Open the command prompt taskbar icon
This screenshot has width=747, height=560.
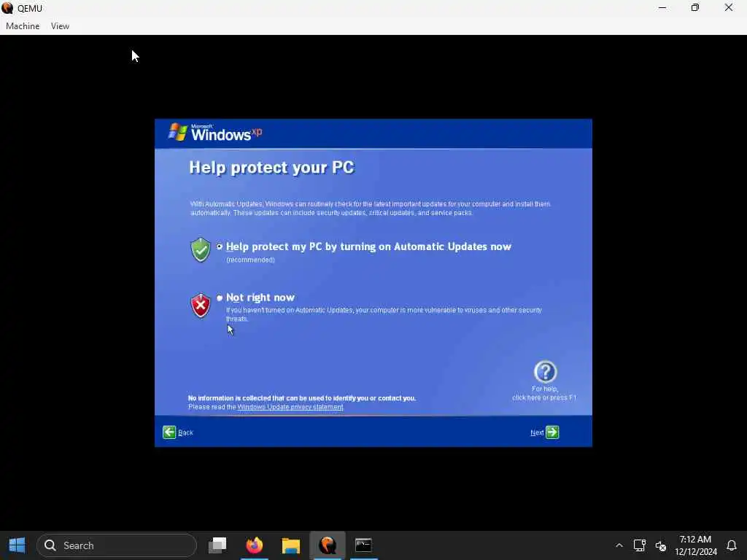(x=363, y=545)
